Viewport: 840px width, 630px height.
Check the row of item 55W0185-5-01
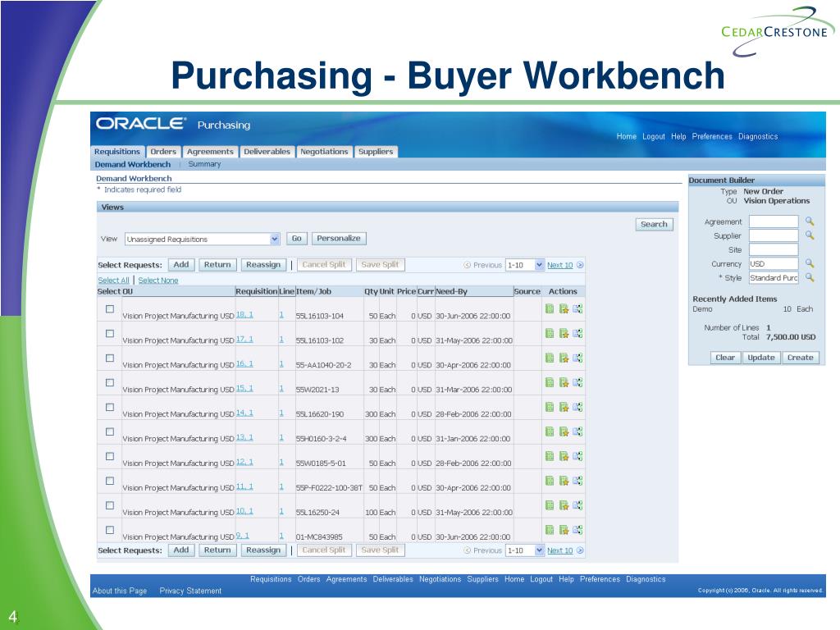[x=110, y=456]
